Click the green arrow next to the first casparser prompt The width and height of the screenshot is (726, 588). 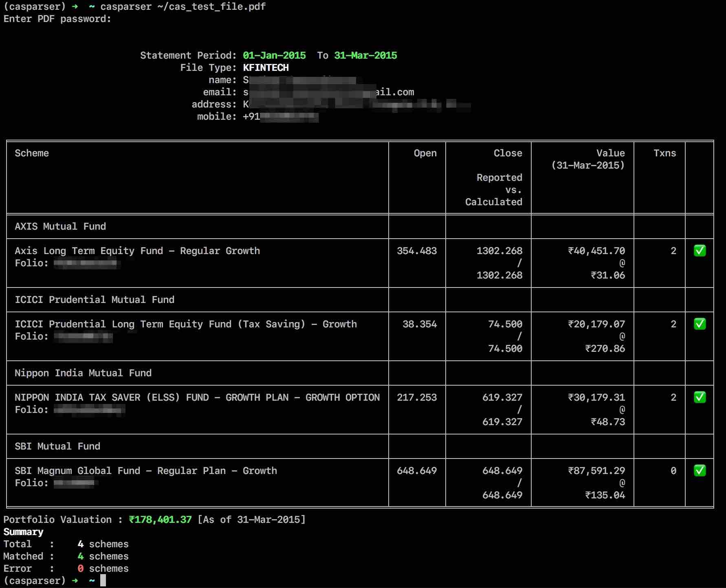point(75,7)
